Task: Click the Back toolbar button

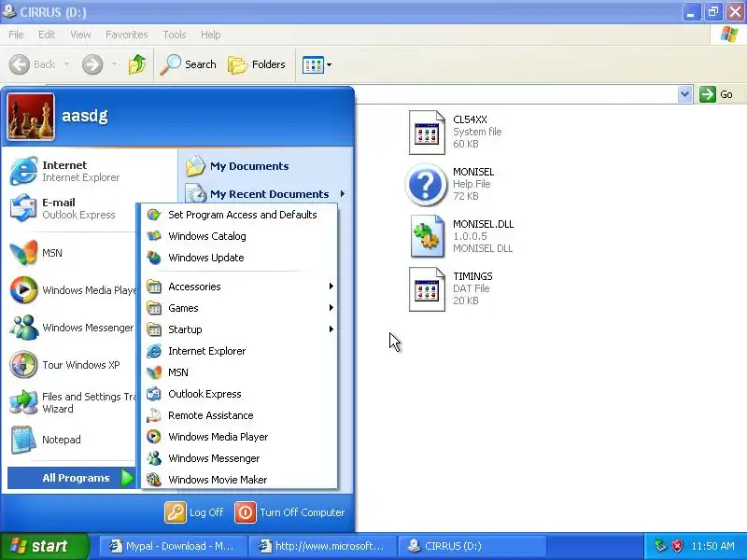Action: point(33,64)
